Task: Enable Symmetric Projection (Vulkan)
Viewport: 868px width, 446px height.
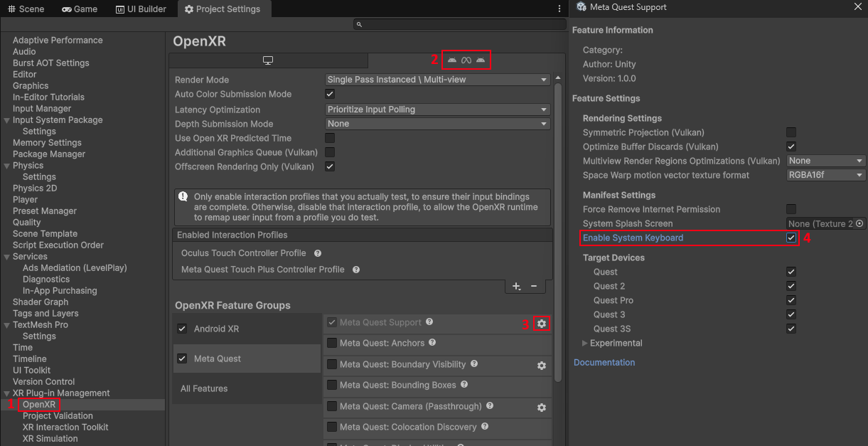Action: [x=791, y=132]
